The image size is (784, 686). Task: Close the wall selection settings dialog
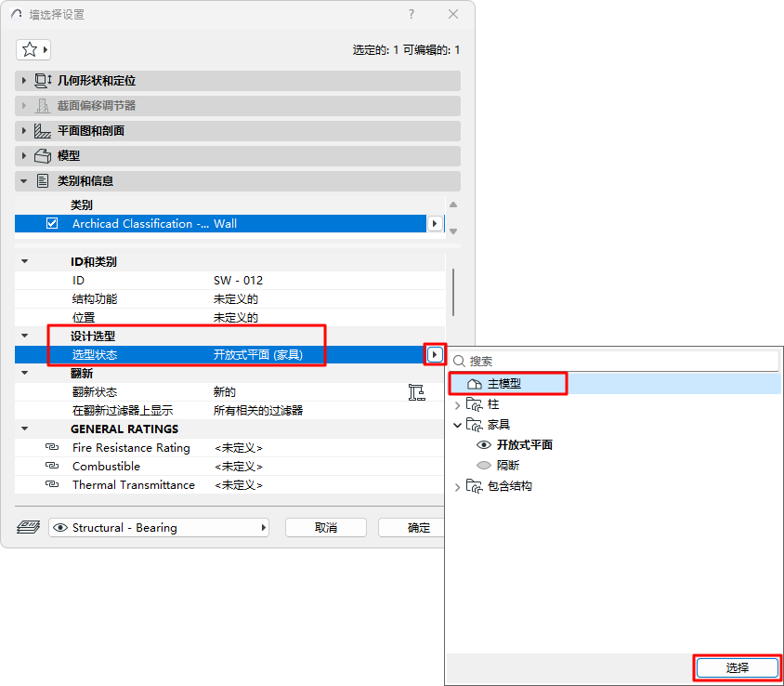tap(453, 14)
